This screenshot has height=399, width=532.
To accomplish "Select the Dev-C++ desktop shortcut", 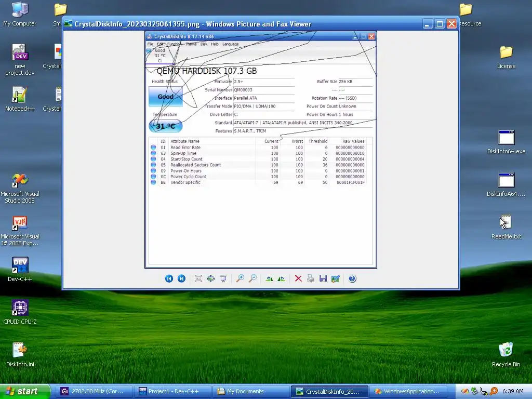I will (x=20, y=270).
